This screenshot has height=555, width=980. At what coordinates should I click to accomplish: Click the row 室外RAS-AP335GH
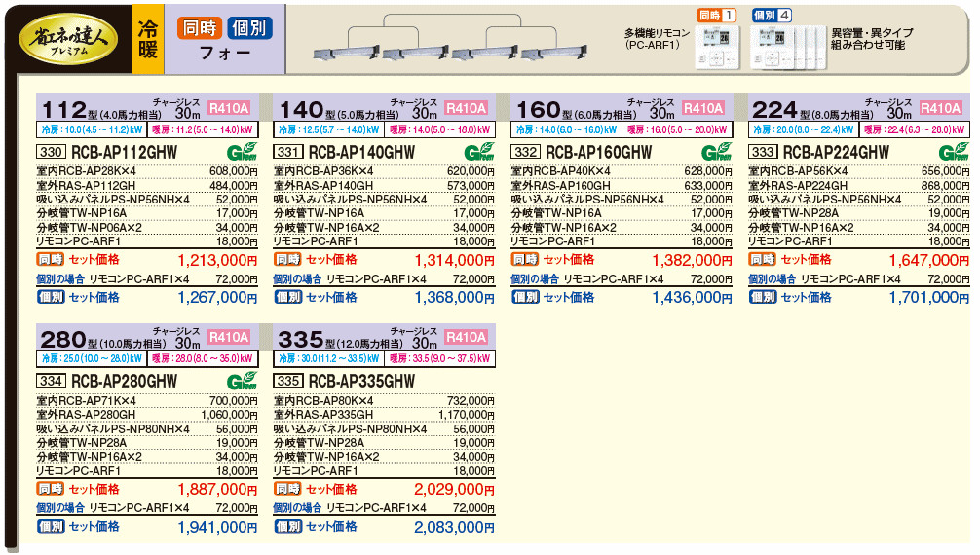(385, 415)
